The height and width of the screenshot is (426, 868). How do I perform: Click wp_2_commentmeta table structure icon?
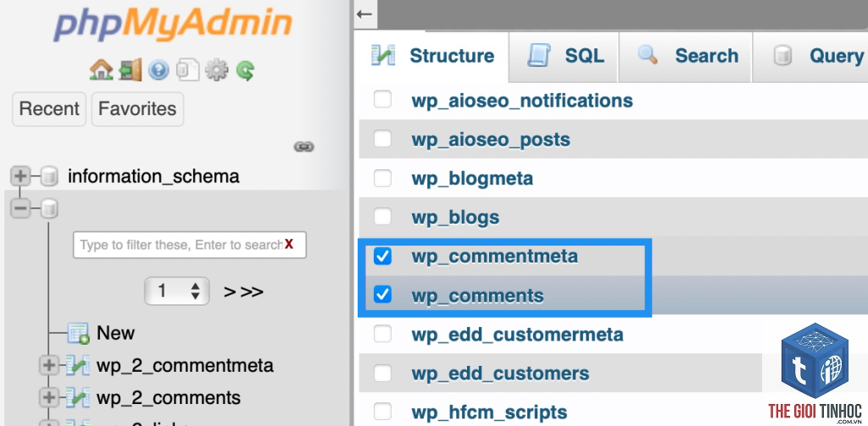point(77,366)
